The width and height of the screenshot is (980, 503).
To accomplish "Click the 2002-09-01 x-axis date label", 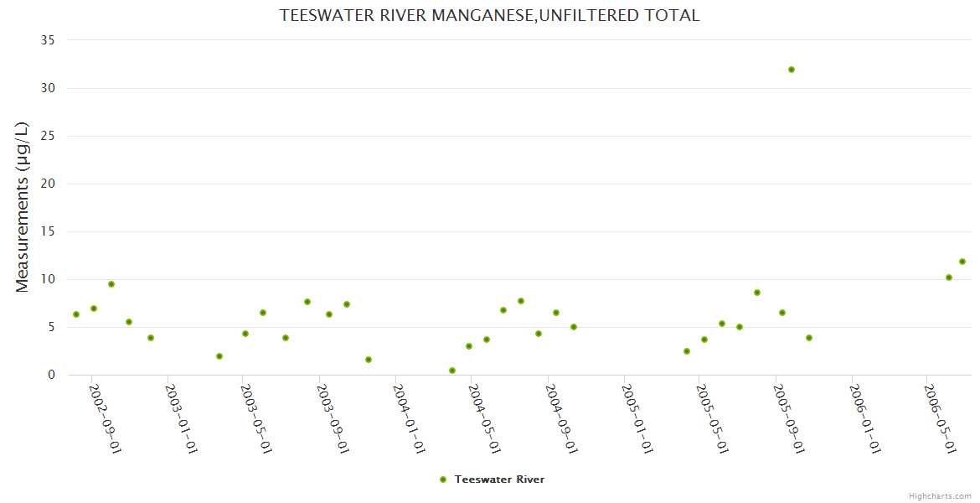I will pos(106,418).
